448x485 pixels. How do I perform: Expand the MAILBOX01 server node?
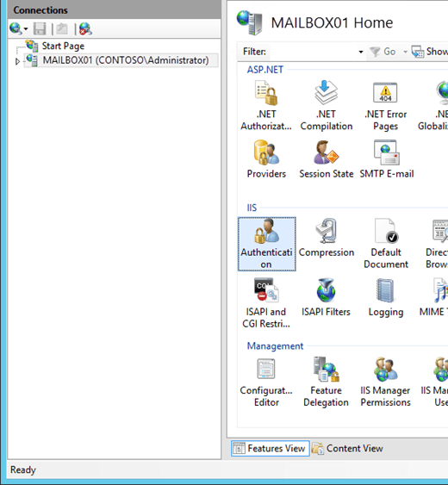pyautogui.click(x=17, y=61)
